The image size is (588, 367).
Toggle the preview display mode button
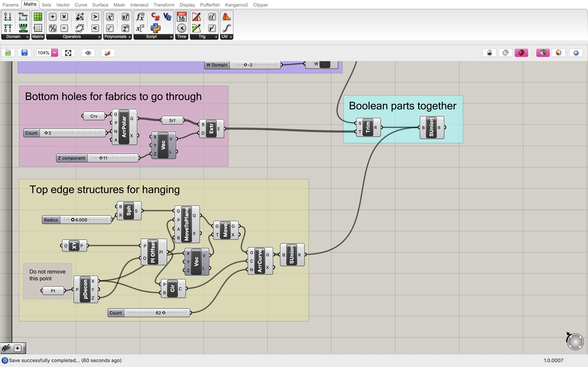point(88,52)
